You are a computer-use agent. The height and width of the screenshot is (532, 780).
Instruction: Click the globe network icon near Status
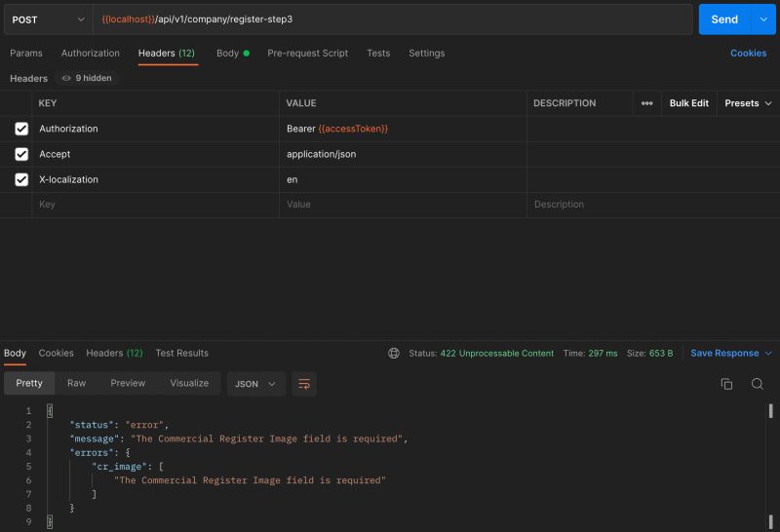pos(394,353)
